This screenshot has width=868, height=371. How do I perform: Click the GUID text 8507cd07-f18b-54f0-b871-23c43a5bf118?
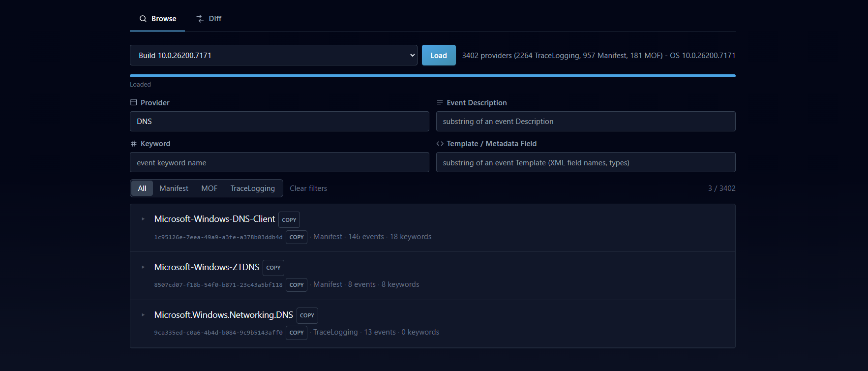218,285
